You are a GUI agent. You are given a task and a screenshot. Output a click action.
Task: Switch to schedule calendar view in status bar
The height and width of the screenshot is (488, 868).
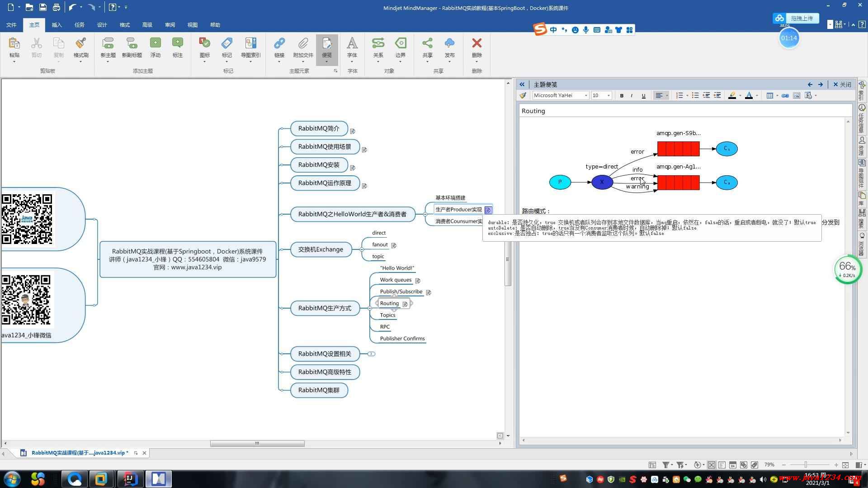click(x=733, y=465)
